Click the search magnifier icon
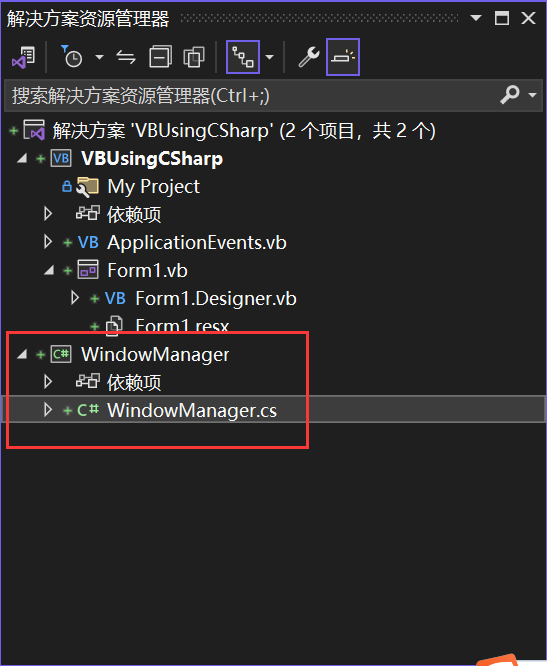This screenshot has height=666, width=547. click(510, 95)
